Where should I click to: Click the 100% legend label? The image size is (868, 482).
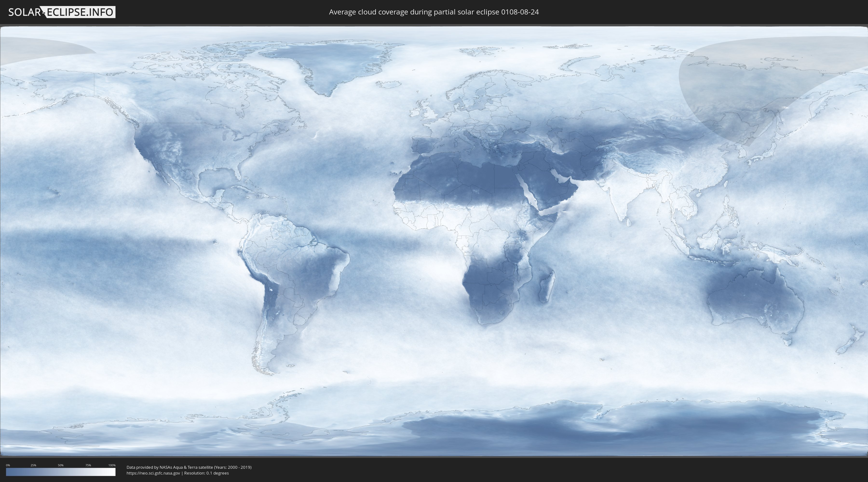[x=112, y=465]
